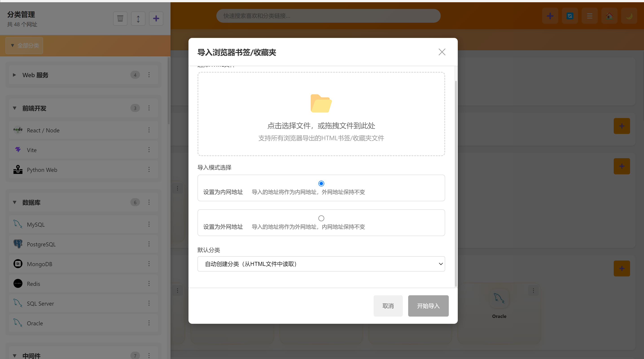Image resolution: width=644 pixels, height=359 pixels.
Task: Toggle dark mode with the moon icon
Action: coord(629,16)
